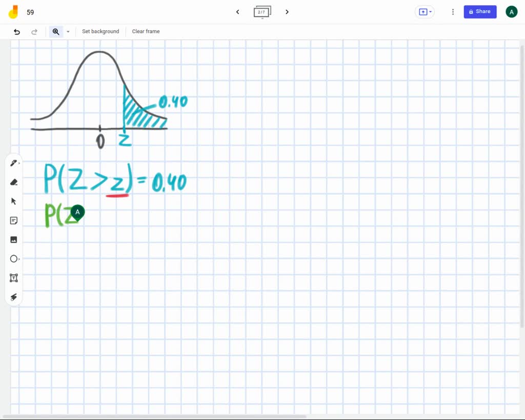Open the more options three-dot menu
This screenshot has height=420, width=525.
pyautogui.click(x=453, y=11)
